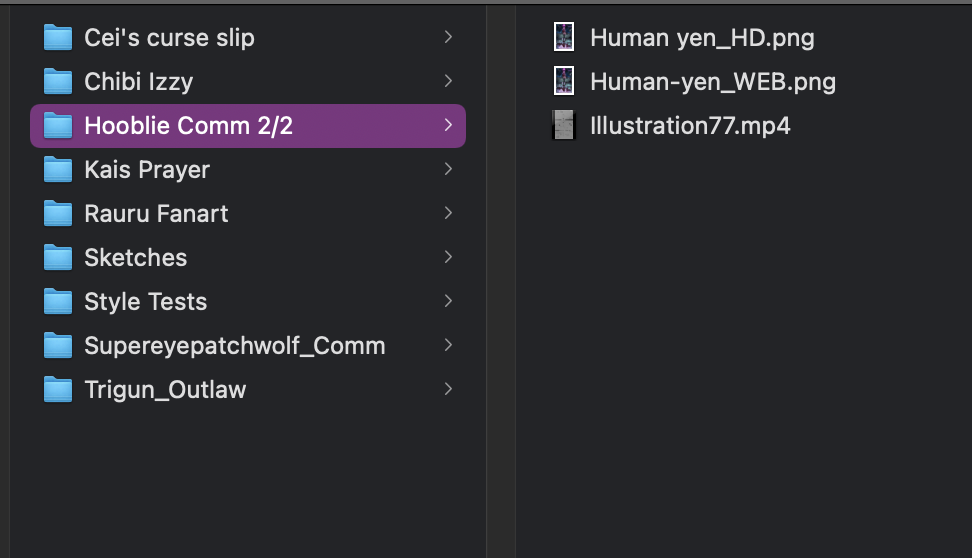Viewport: 972px width, 558px height.
Task: Expand the Trigun_Outlaw folder chevron
Action: pos(448,390)
